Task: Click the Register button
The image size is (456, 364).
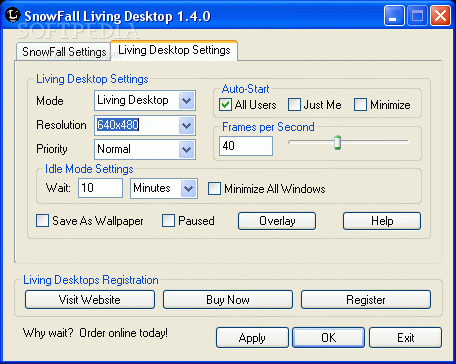Action: (x=366, y=299)
